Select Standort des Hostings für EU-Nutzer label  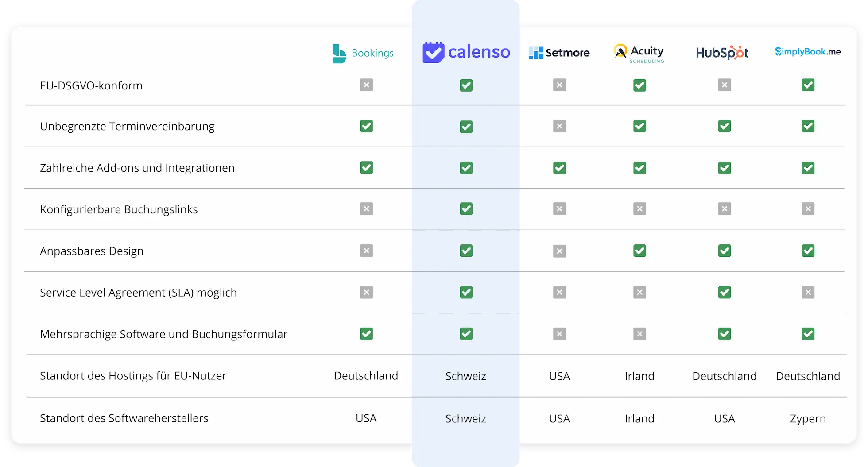click(x=133, y=376)
